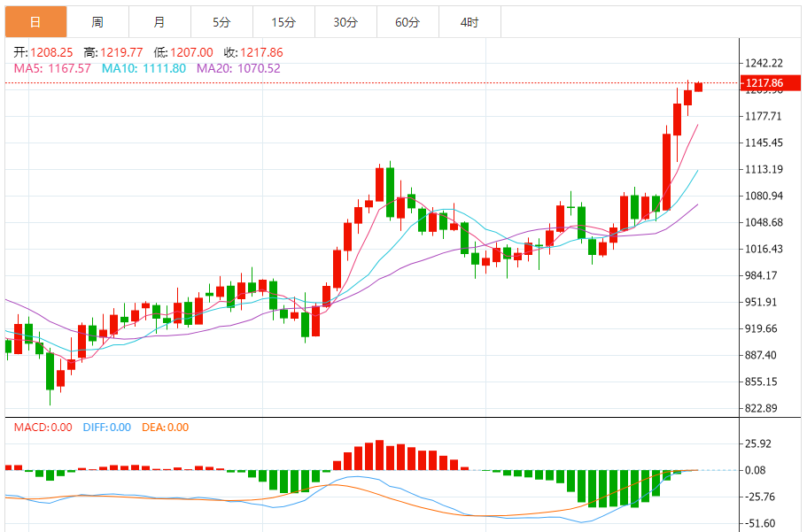
Task: Open the 5分 timeframe tab
Action: 221,22
